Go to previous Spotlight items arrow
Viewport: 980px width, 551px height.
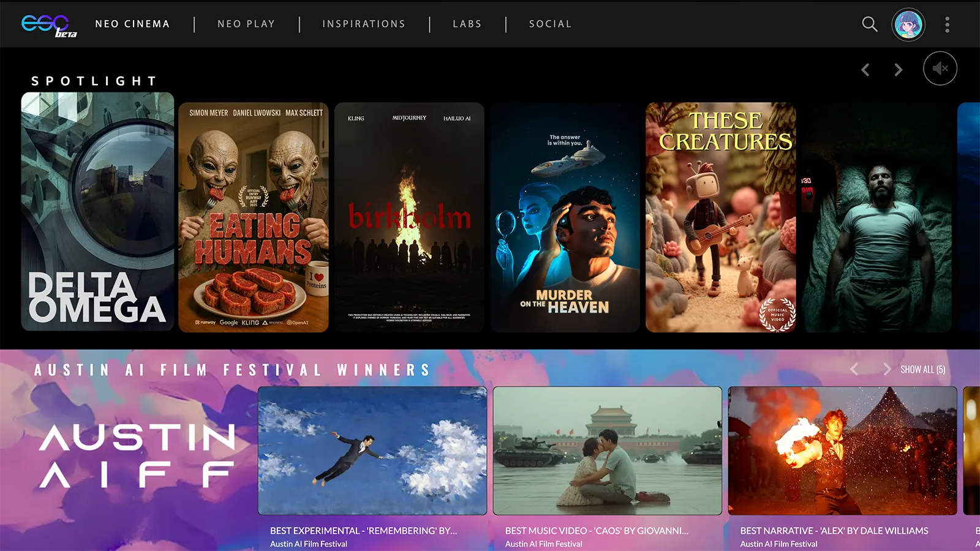click(865, 70)
